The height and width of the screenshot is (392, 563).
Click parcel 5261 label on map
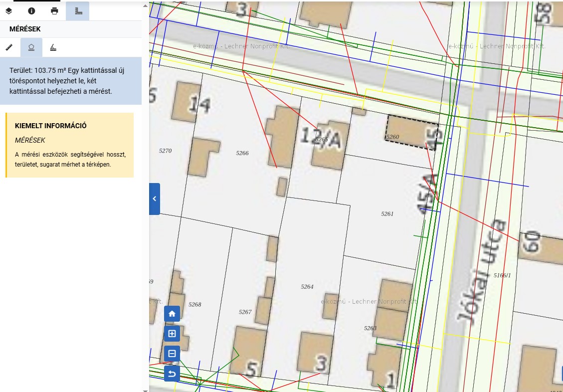click(x=387, y=213)
